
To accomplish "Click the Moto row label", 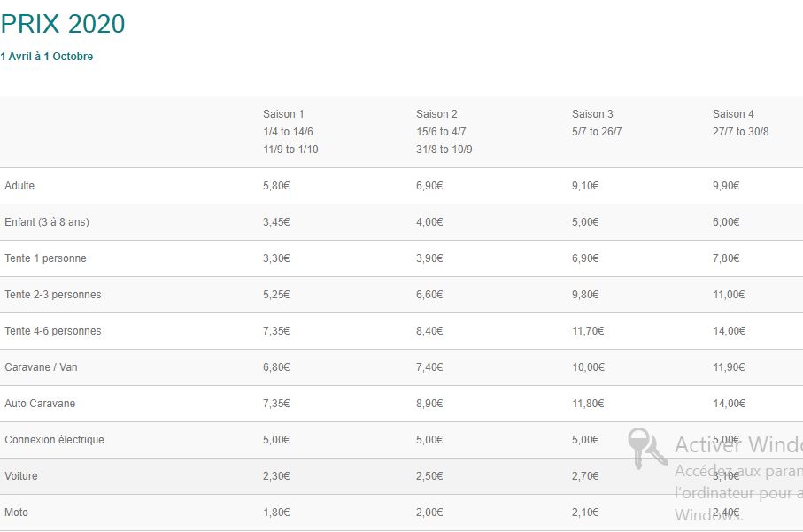I will coord(16,513).
